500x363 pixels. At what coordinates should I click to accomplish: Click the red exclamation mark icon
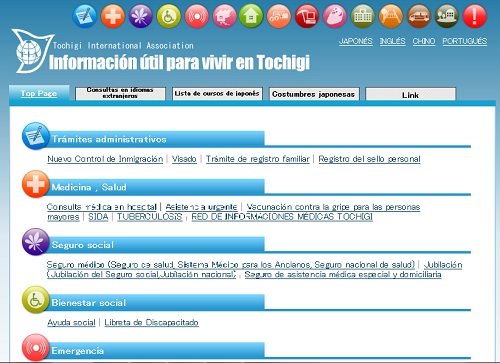[475, 16]
